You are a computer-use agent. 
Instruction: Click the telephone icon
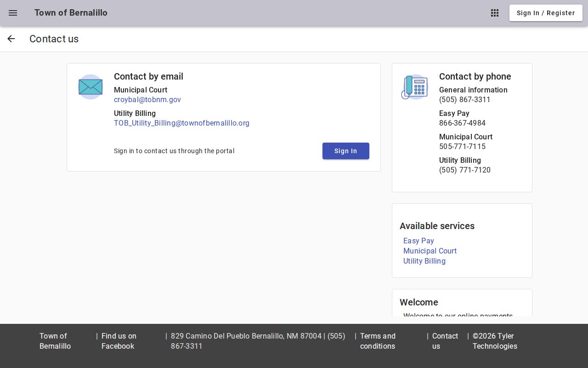(x=415, y=87)
